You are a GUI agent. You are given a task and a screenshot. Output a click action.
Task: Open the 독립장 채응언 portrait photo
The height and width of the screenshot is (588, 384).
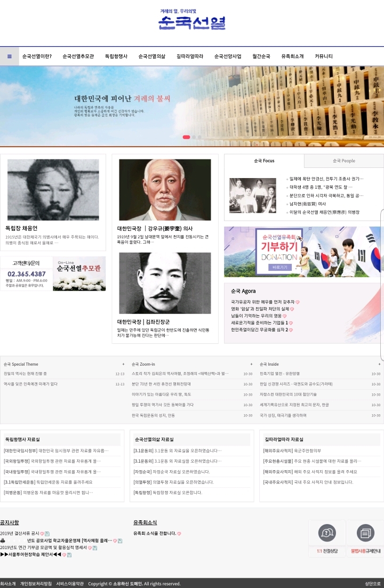[x=53, y=189]
